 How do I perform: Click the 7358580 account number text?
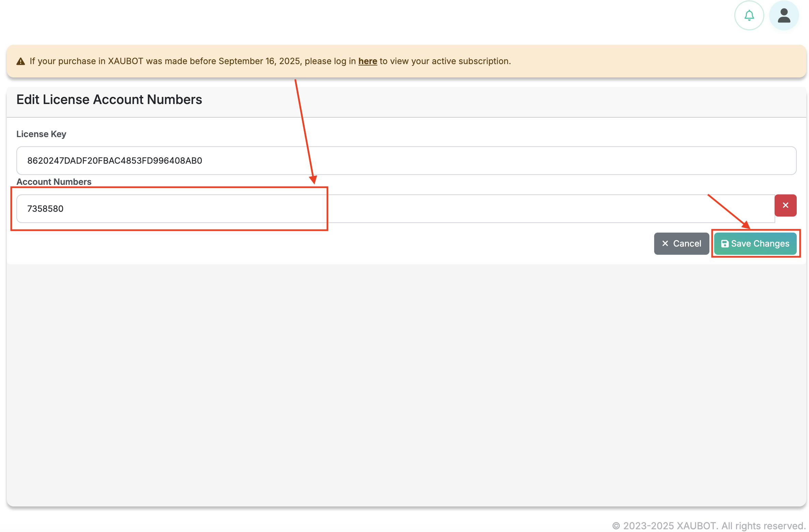click(45, 209)
